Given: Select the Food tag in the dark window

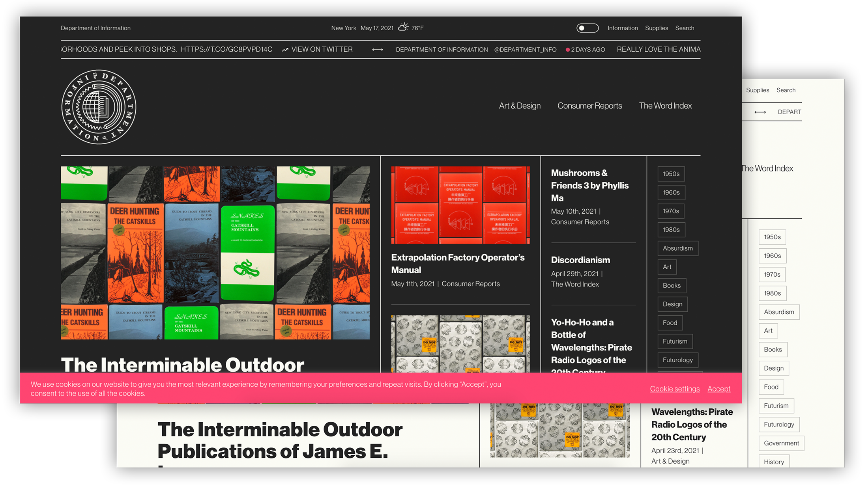Looking at the screenshot, I should [x=670, y=322].
